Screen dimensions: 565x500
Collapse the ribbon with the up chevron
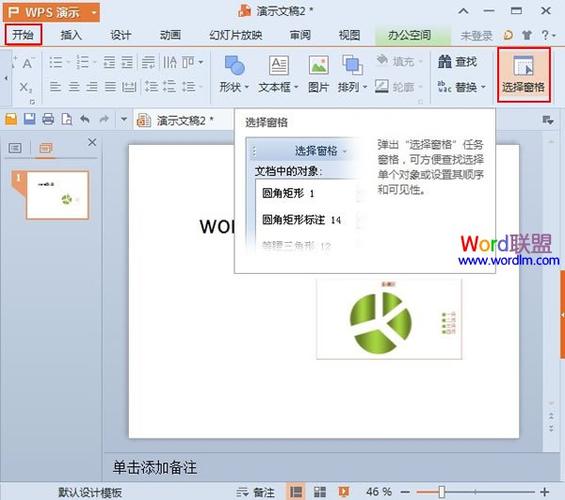tap(463, 11)
